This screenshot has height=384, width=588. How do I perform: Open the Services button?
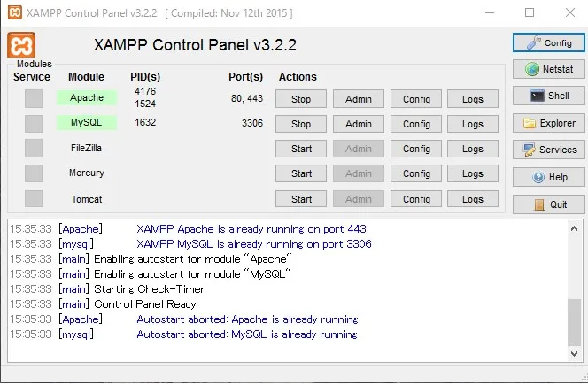[548, 150]
